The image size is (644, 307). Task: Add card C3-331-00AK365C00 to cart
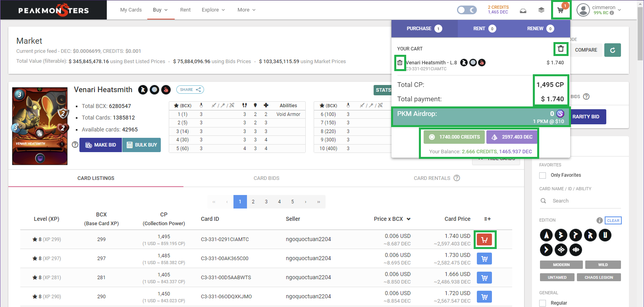pos(484,259)
